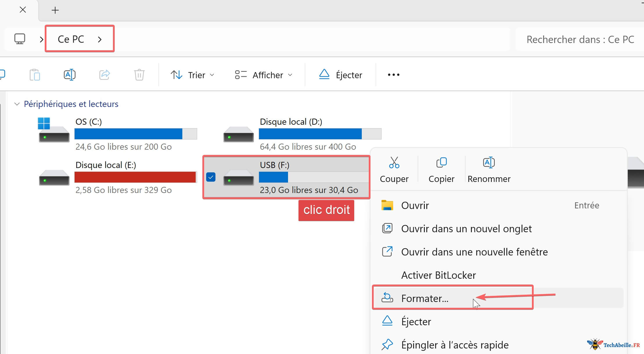Click the Paste icon in the toolbar
This screenshot has height=354, width=644.
pyautogui.click(x=35, y=75)
